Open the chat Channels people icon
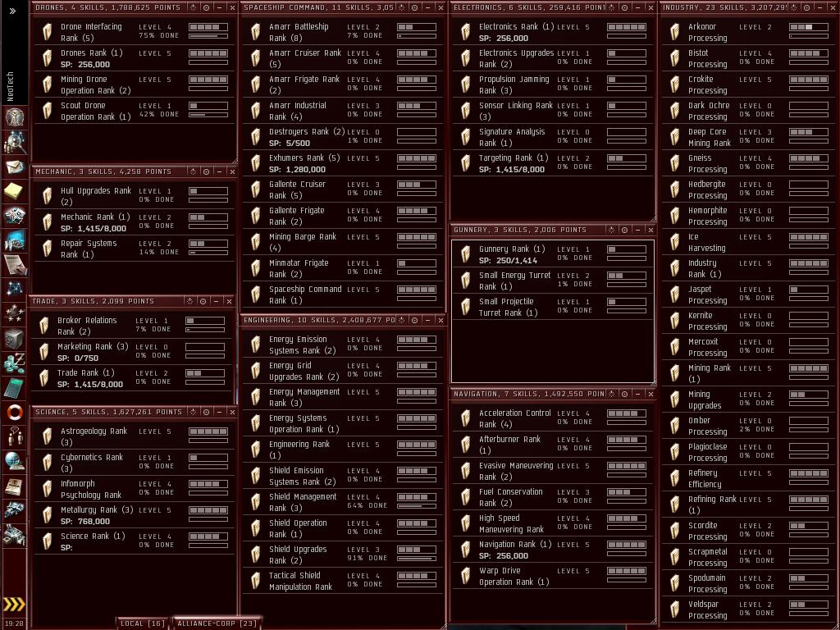 (x=15, y=436)
